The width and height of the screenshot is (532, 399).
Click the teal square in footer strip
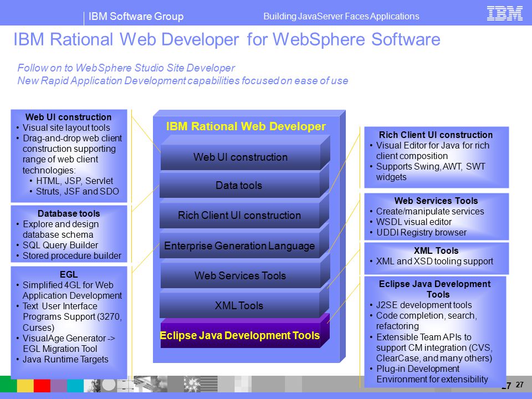pos(75,386)
